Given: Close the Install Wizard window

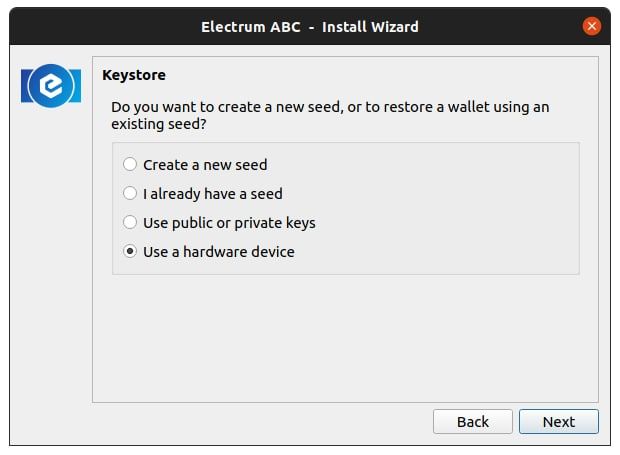Looking at the screenshot, I should pyautogui.click(x=592, y=26).
